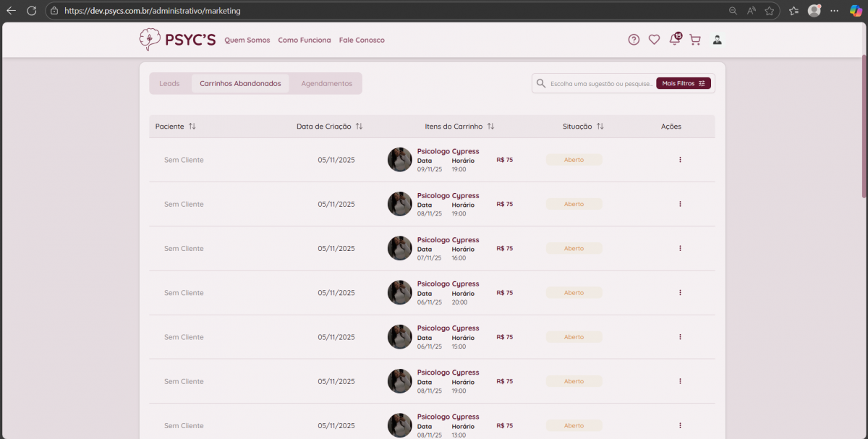Sort table by Paciente column

pos(192,127)
